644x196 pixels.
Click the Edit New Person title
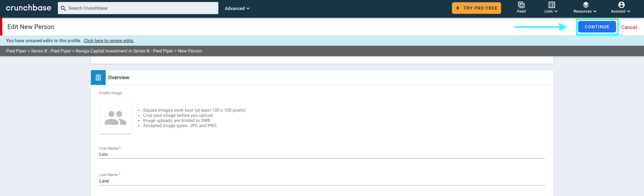(x=31, y=27)
